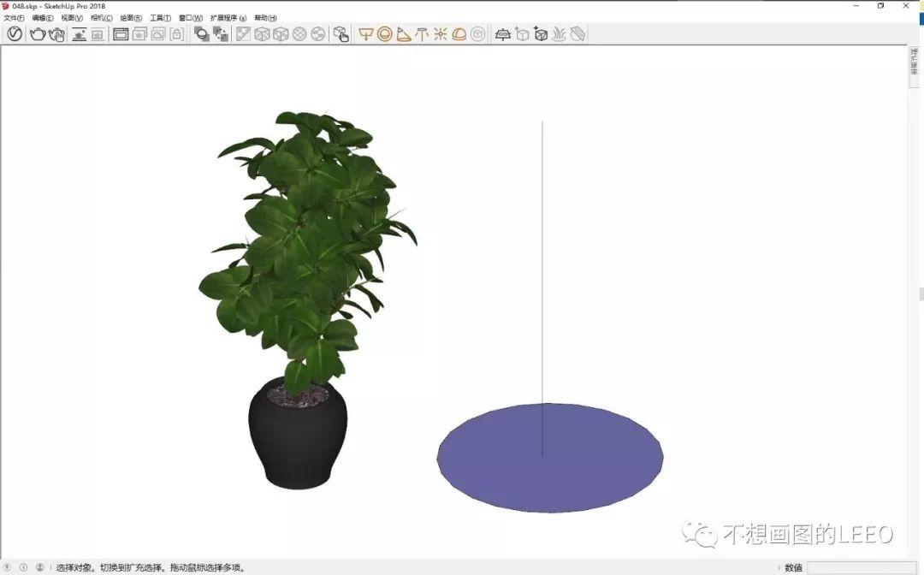
Task: Click the second greyed cube projection icon
Action: (281, 34)
